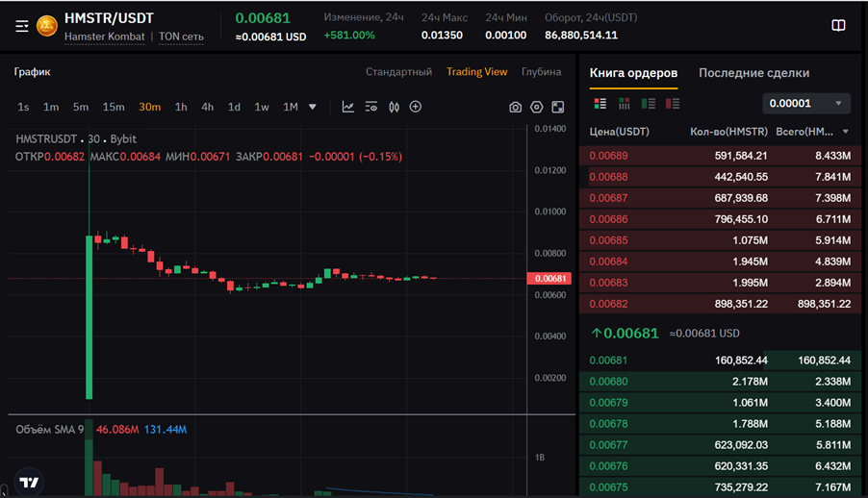Screen dimensions: 868x498
Task: Click the Hamster Kombat coin logo
Action: (x=47, y=26)
